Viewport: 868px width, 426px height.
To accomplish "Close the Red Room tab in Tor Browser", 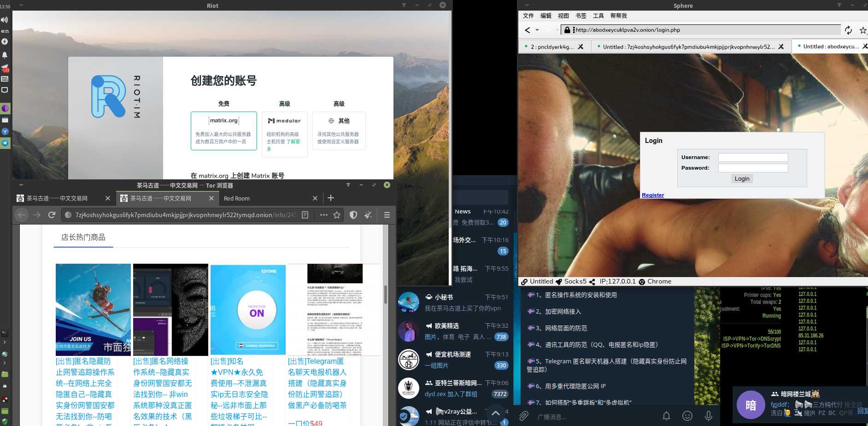I will 315,198.
